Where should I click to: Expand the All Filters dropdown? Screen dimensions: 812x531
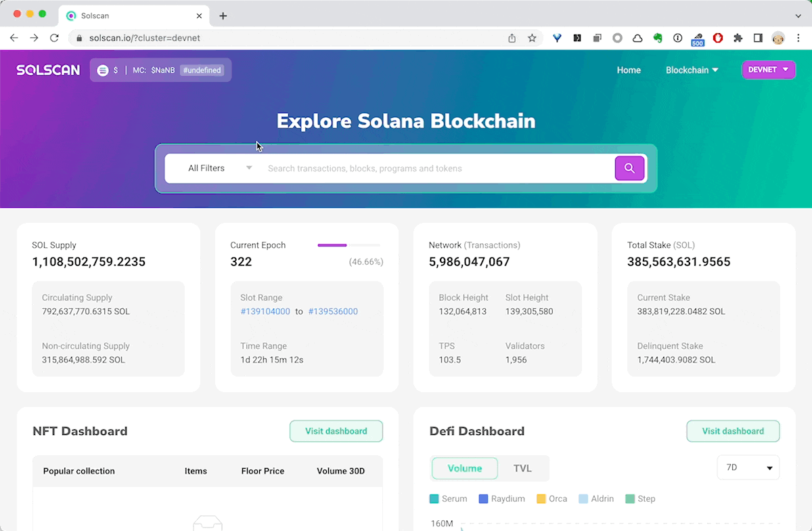point(220,168)
